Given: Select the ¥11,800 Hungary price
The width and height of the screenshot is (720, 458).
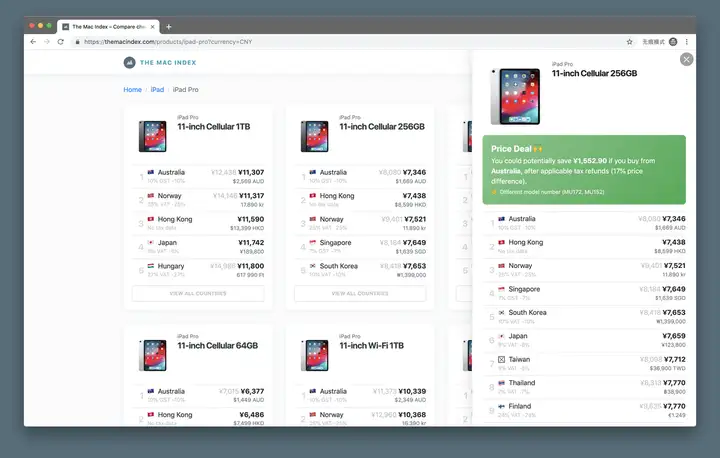Looking at the screenshot, I should pos(251,266).
